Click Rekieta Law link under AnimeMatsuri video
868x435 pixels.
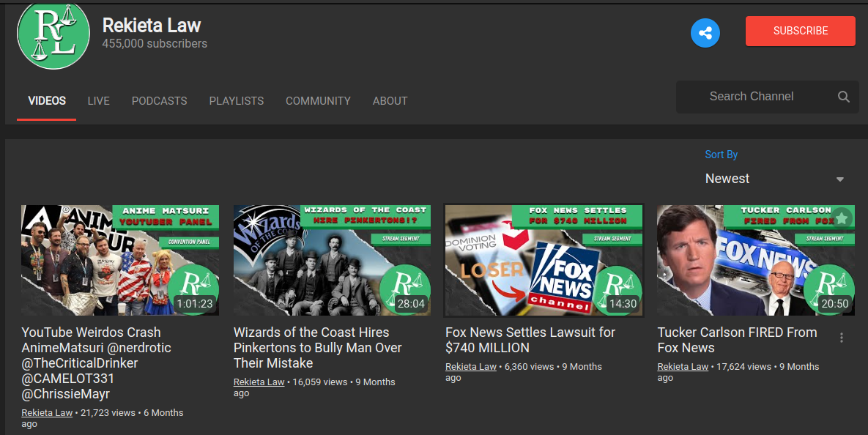pos(47,413)
